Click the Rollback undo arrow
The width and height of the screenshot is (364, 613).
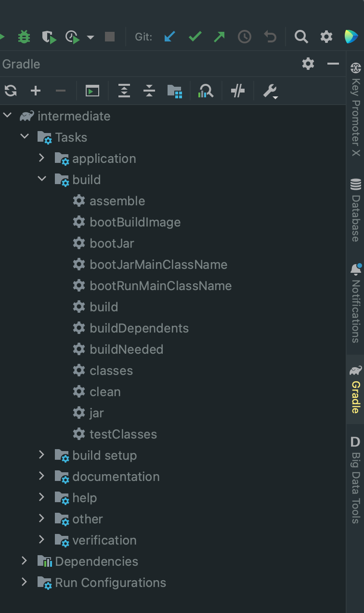click(271, 37)
